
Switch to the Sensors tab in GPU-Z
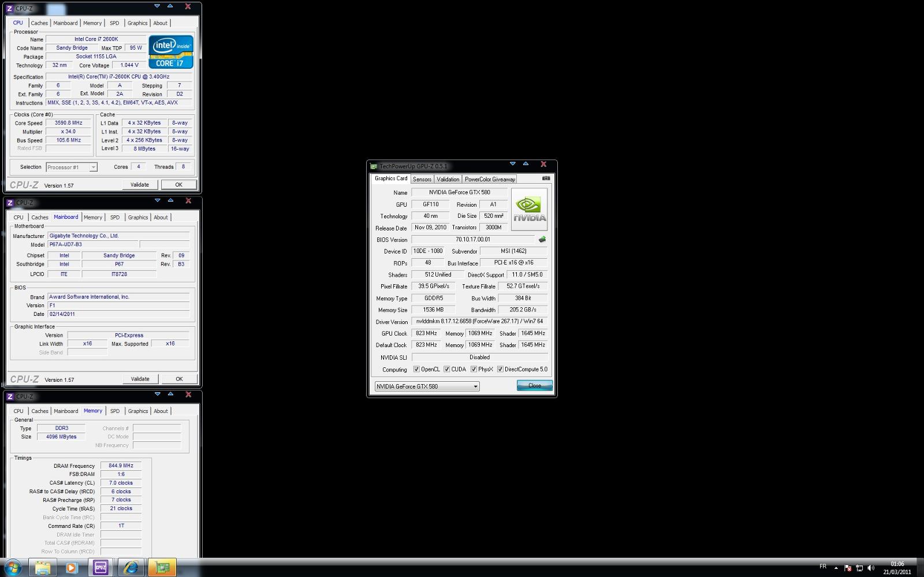pyautogui.click(x=422, y=179)
